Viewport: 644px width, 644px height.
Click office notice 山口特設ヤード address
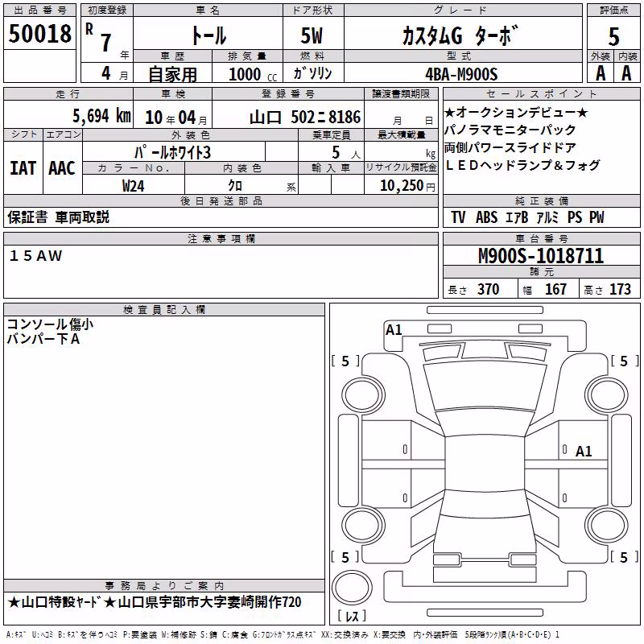tap(155, 602)
